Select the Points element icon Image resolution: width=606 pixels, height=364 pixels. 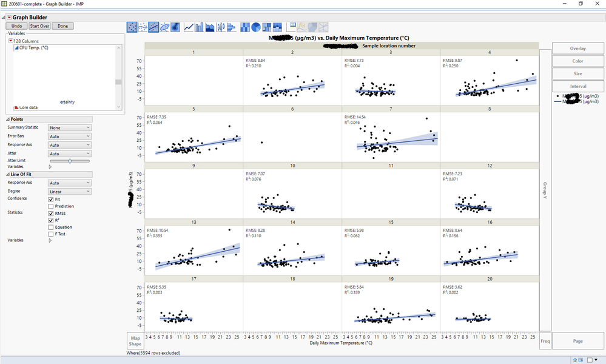pos(131,26)
